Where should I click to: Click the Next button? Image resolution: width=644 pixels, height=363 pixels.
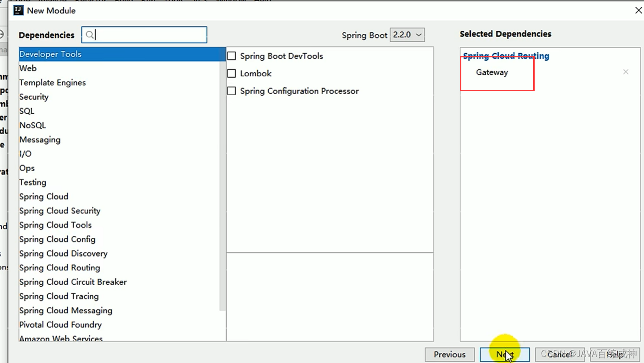tap(505, 355)
